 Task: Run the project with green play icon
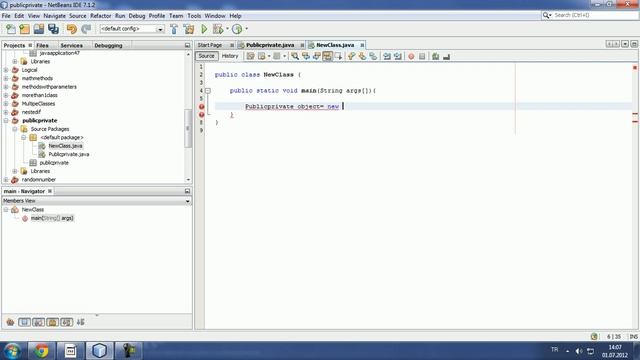click(x=204, y=29)
